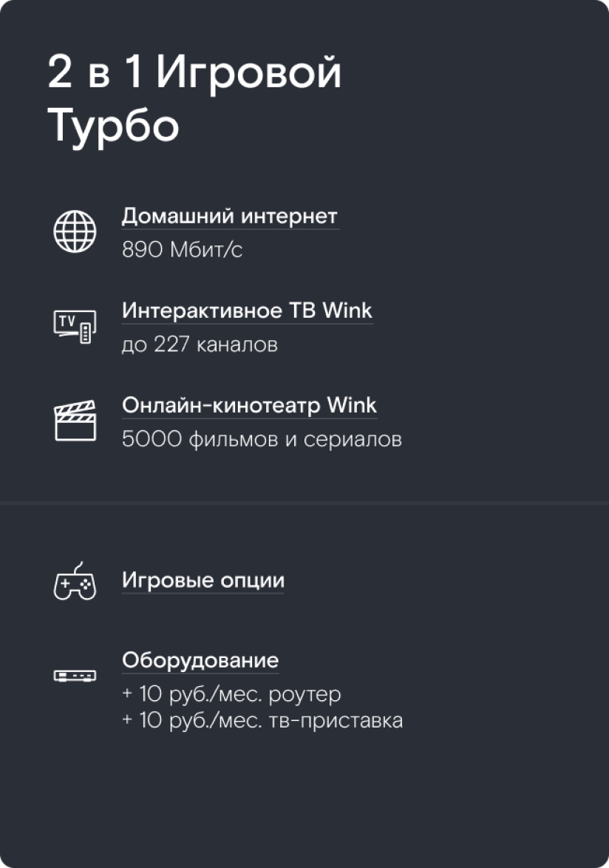Click the horizontal divider between sections
This screenshot has width=609, height=868.
(x=304, y=503)
